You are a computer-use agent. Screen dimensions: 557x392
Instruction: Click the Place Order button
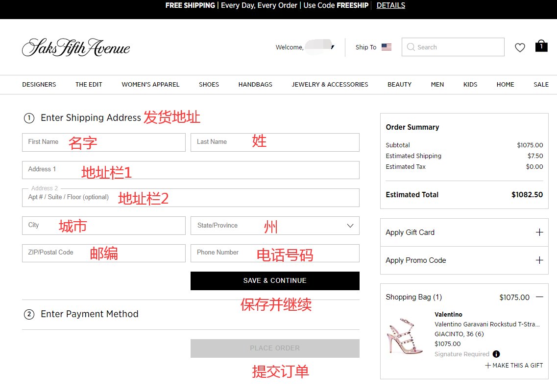(275, 348)
